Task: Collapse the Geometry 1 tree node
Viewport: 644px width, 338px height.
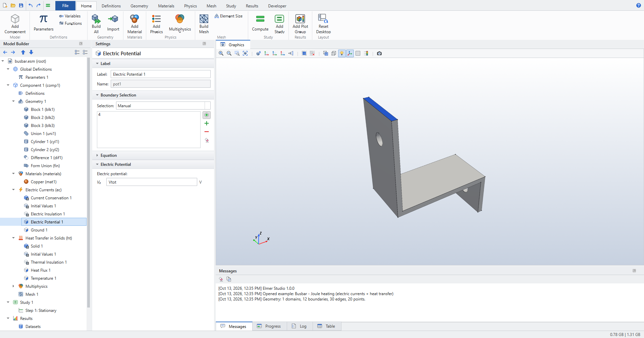Action: pyautogui.click(x=13, y=102)
